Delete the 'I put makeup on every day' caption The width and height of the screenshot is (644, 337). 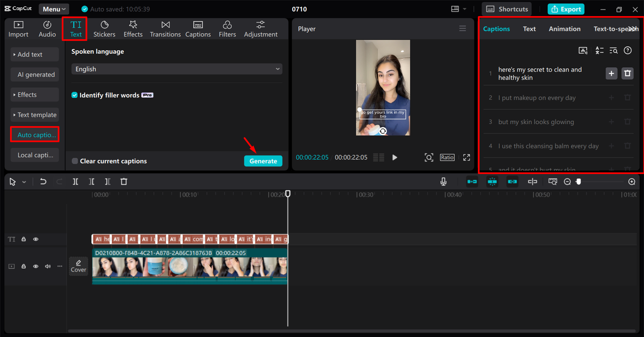[627, 98]
